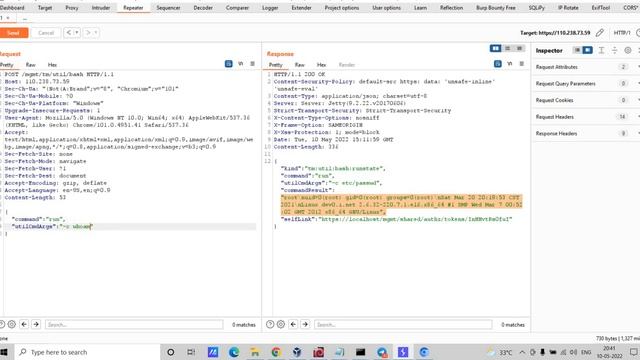Select top-bottom layout view
Viewport: 640px width, 360px height.
click(x=507, y=49)
